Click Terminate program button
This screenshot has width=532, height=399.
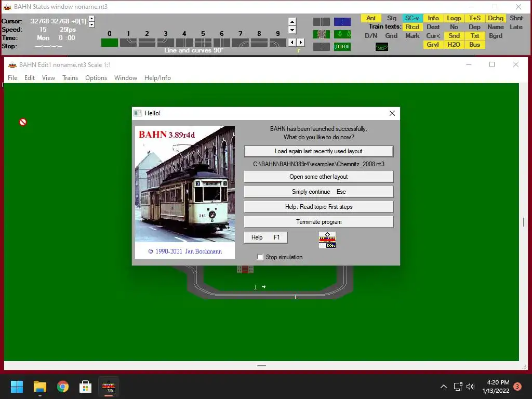pos(318,222)
